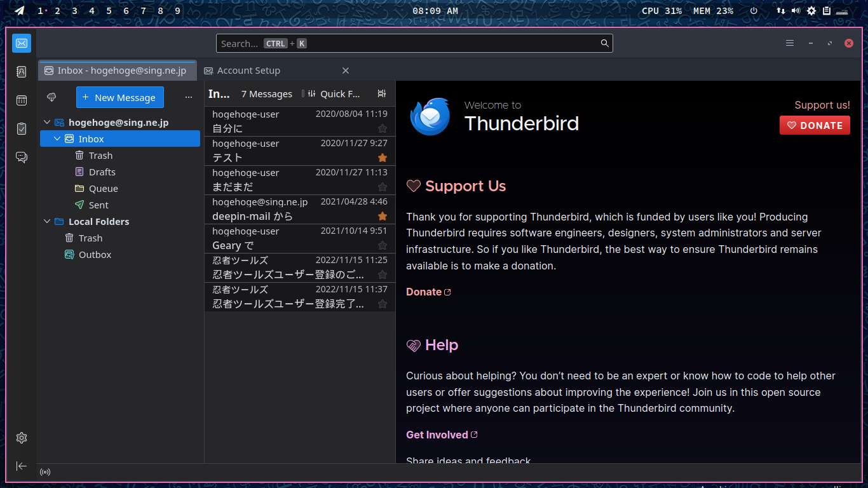868x488 pixels.
Task: Collapse the Local Folders chevron
Action: tap(47, 221)
